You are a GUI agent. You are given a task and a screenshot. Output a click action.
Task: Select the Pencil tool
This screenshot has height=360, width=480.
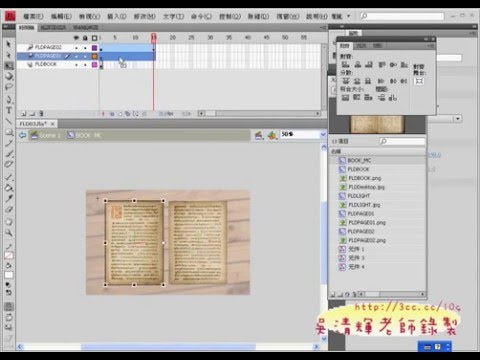click(9, 143)
